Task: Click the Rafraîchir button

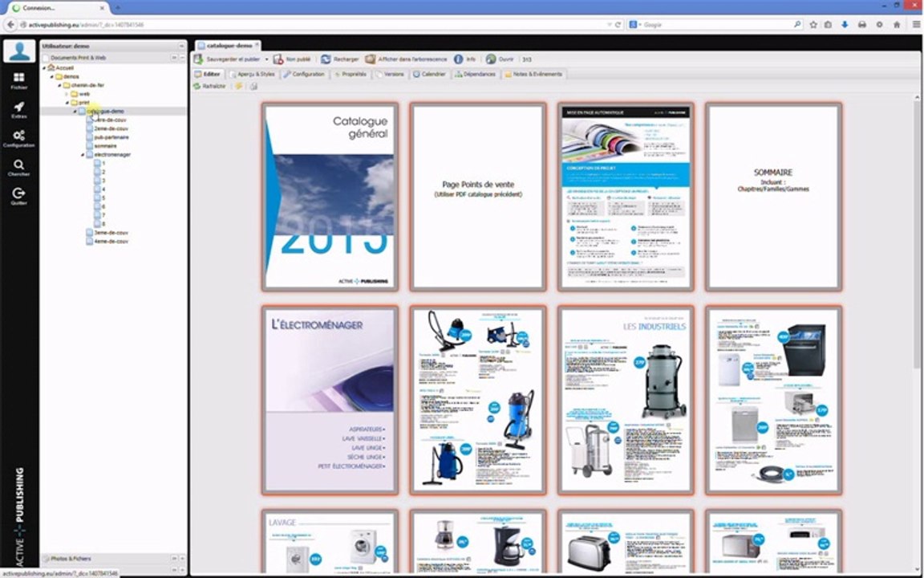Action: coord(209,87)
